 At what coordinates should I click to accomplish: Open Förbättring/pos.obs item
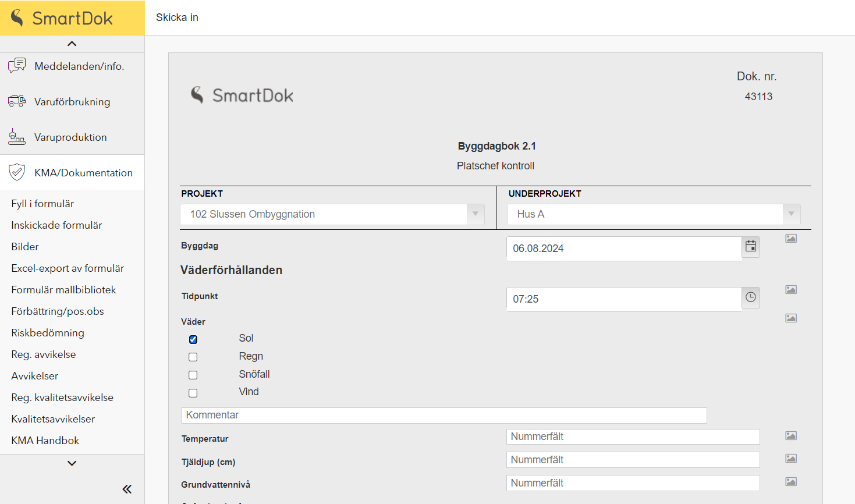58,311
